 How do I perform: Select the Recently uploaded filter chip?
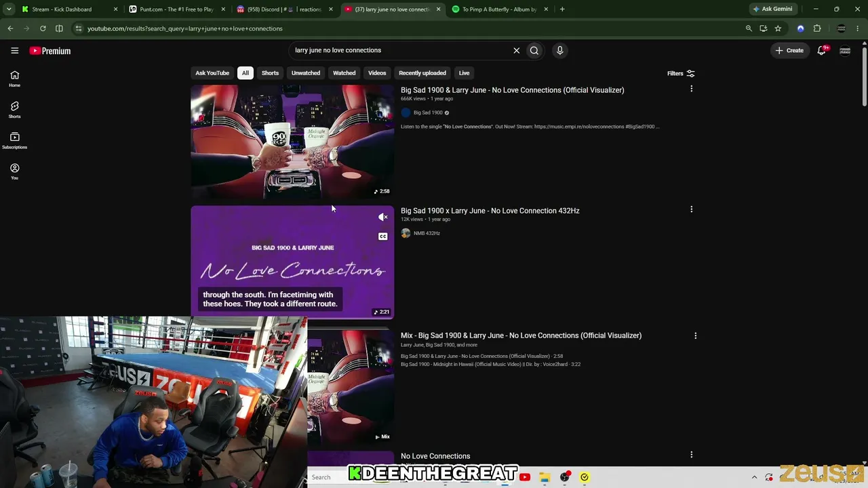(x=422, y=73)
